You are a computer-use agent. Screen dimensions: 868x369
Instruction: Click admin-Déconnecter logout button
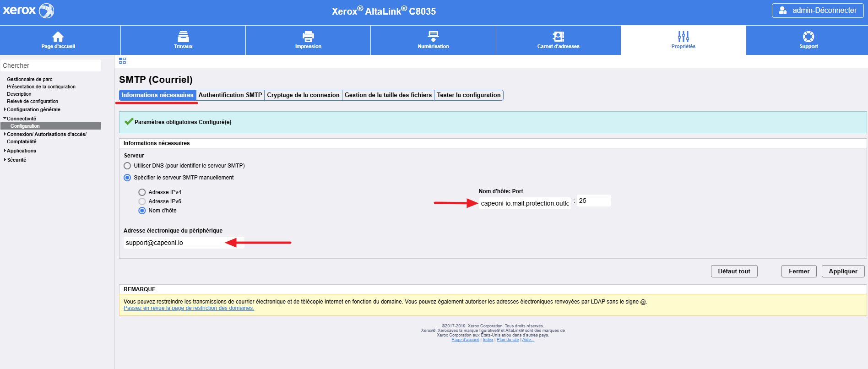pos(818,10)
